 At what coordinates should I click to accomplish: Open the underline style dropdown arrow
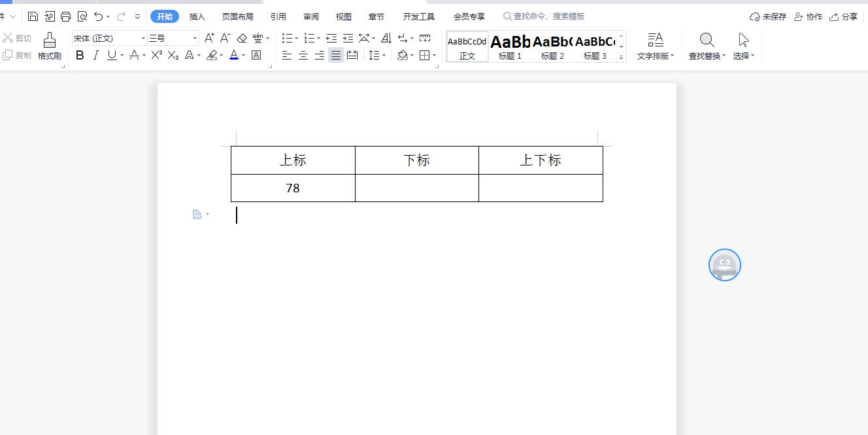[x=122, y=56]
